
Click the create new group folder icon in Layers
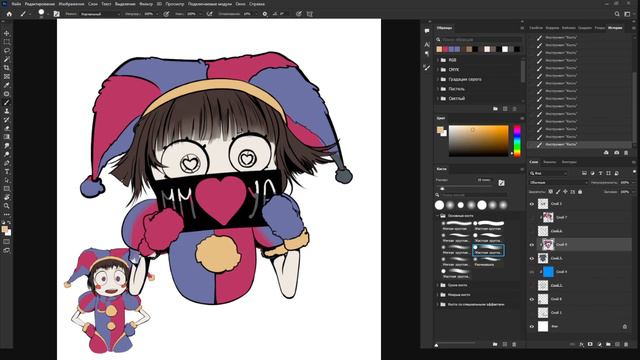tap(608, 344)
